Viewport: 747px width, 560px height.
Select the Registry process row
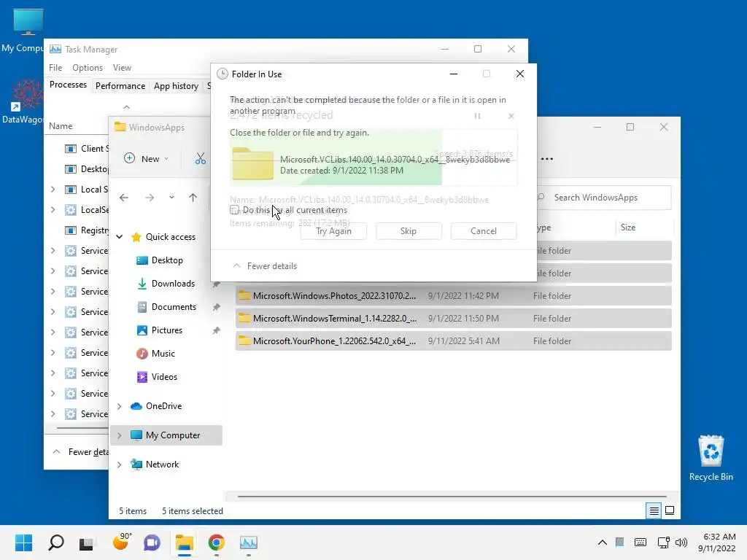tap(87, 230)
